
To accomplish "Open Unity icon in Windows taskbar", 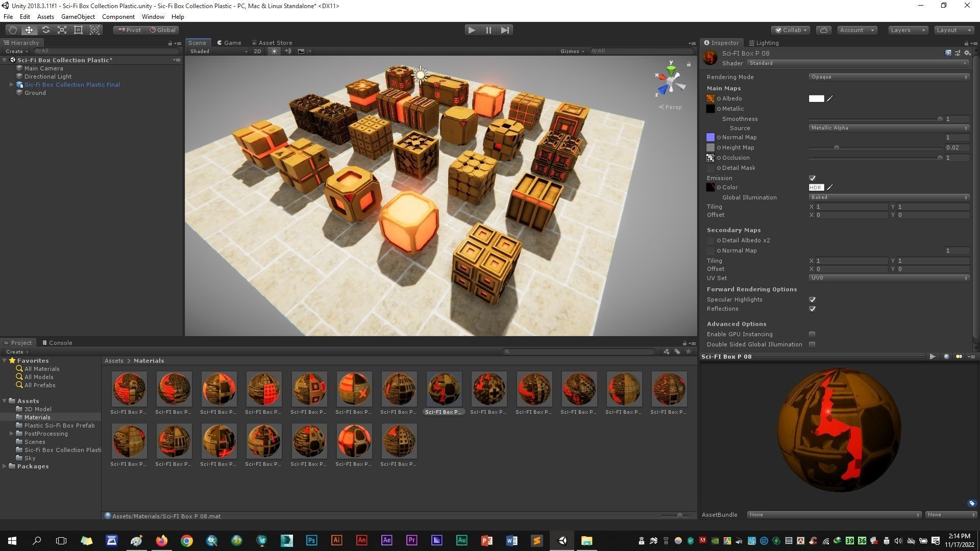I will 562,541.
